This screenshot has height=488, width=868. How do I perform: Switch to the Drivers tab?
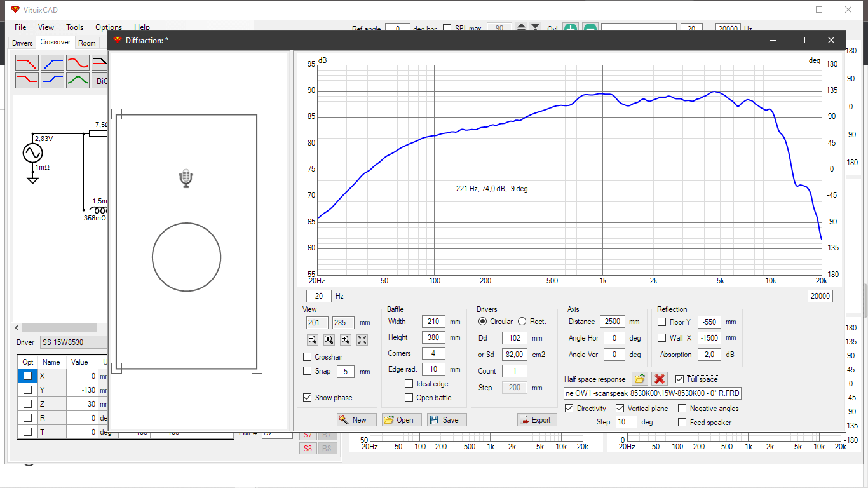click(x=22, y=43)
